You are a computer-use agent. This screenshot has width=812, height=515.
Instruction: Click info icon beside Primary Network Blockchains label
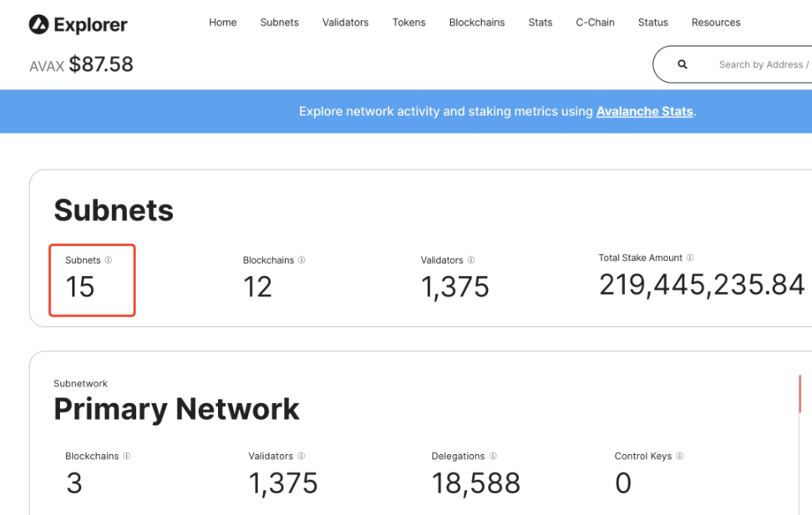[x=127, y=457]
